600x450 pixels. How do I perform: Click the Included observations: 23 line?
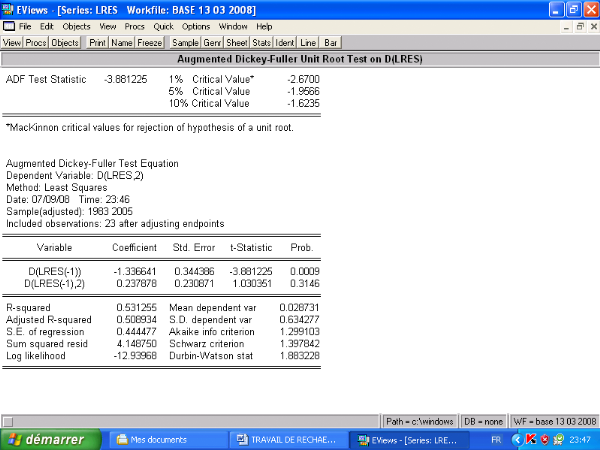(115, 223)
